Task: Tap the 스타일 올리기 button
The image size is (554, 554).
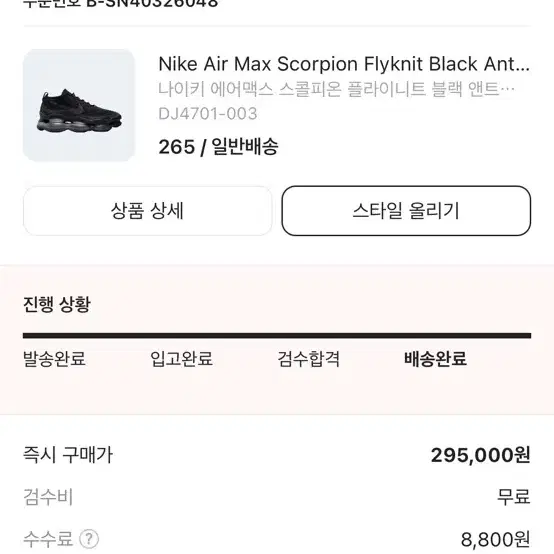Action: pyautogui.click(x=406, y=211)
